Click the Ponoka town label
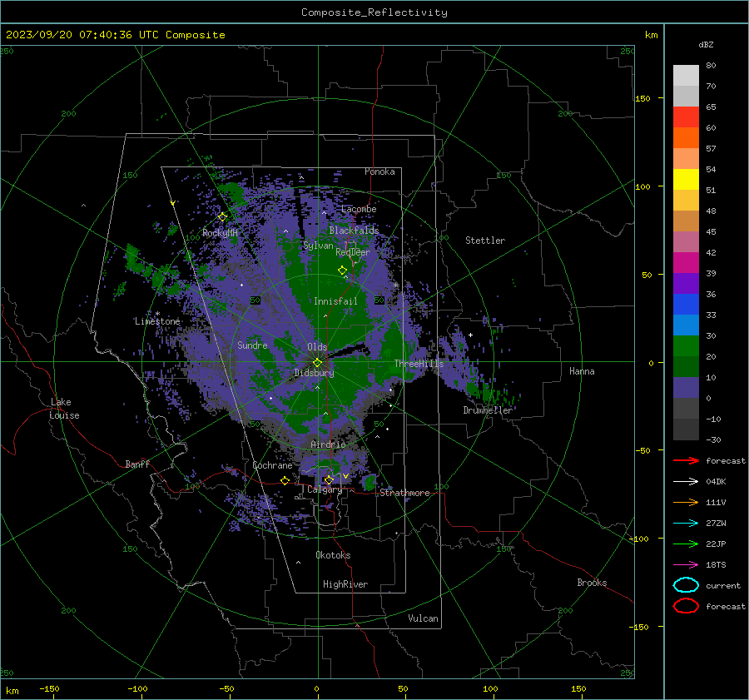Screen dimensions: 749x700 (379, 171)
